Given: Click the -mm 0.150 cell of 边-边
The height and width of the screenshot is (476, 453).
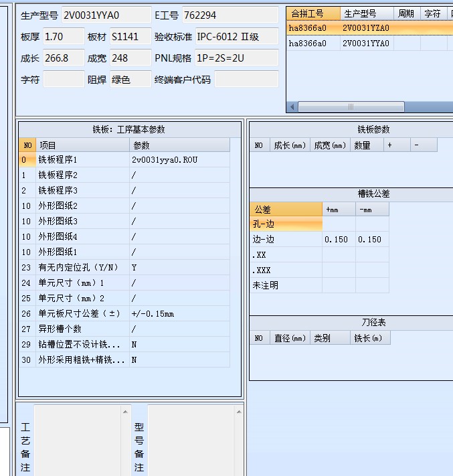Looking at the screenshot, I should click(x=372, y=240).
